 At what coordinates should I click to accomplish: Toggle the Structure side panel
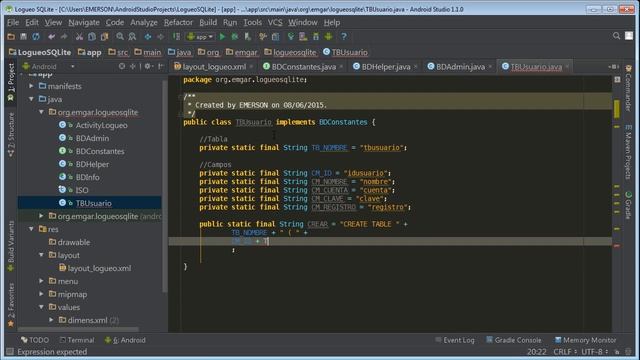(11, 135)
